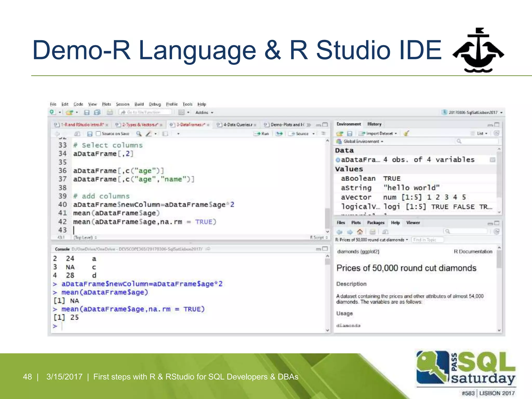
Task: Open help topic in new window
Action: [385, 232]
